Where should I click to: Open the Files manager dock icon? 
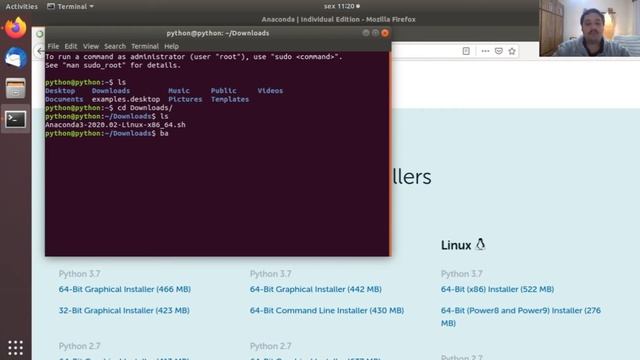point(16,88)
